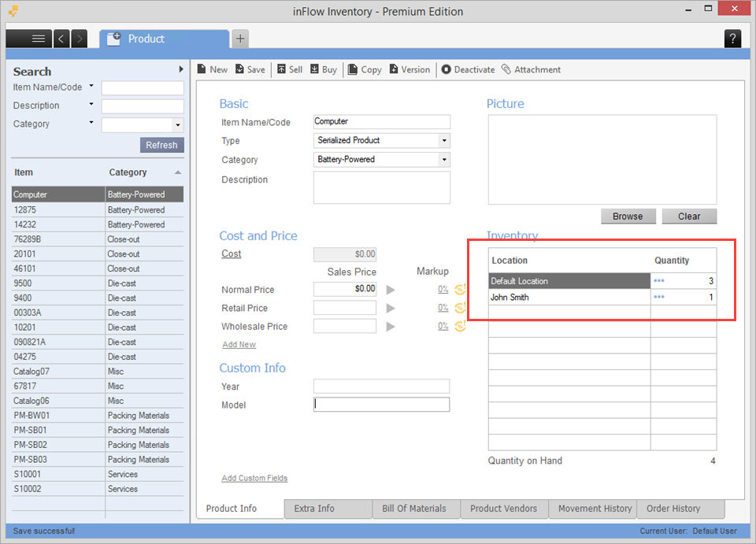Viewport: 756px width, 544px height.
Task: Sort list by Item column header
Action: [x=24, y=172]
